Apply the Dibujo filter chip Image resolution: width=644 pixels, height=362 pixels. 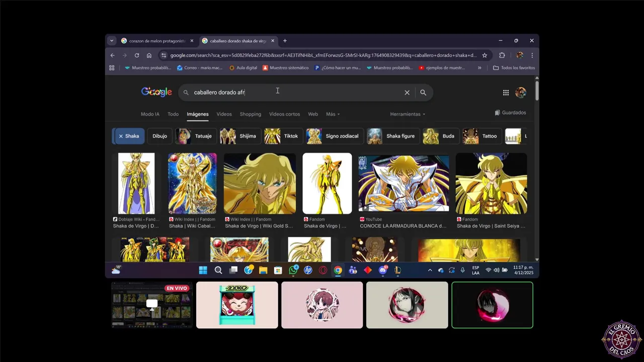click(159, 136)
